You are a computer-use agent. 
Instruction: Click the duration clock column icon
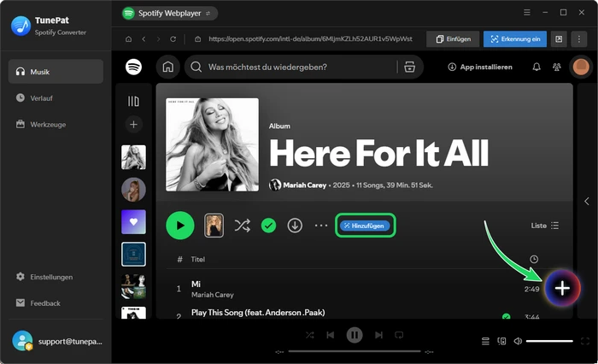(534, 260)
